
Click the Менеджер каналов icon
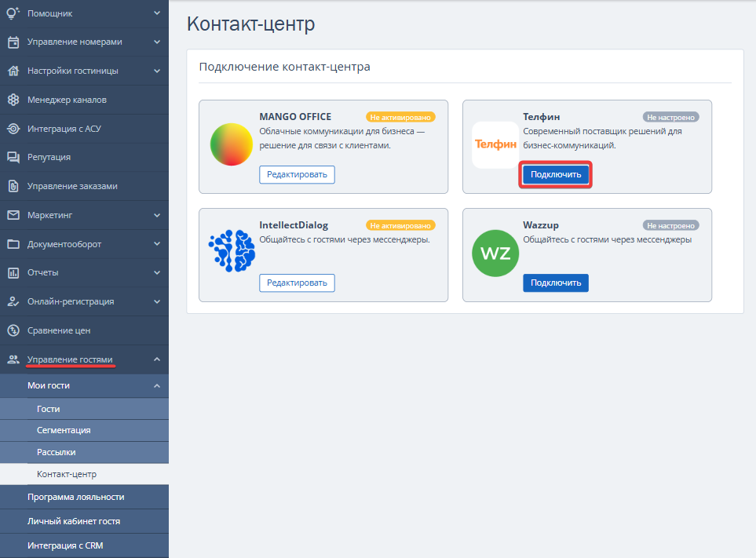click(x=13, y=100)
